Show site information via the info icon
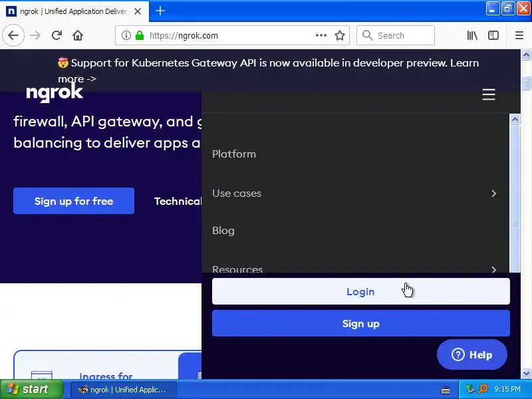Image resolution: width=532 pixels, height=399 pixels. [126, 35]
